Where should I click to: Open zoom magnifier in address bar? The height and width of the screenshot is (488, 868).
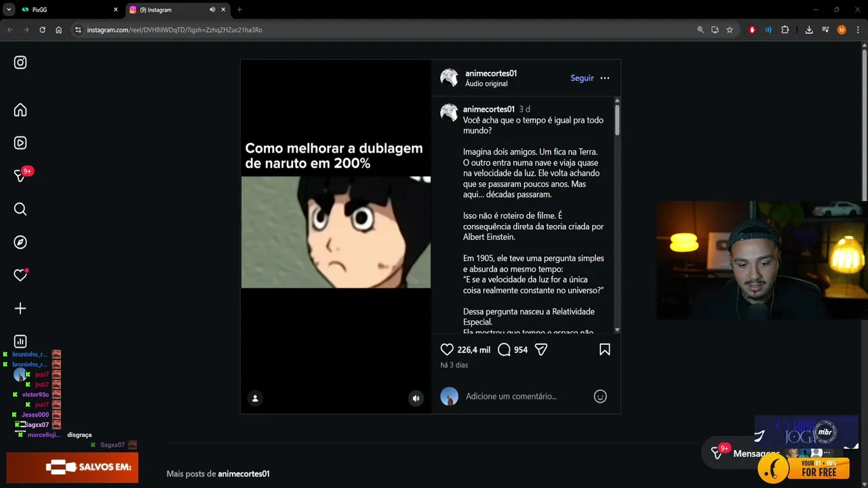click(x=701, y=30)
